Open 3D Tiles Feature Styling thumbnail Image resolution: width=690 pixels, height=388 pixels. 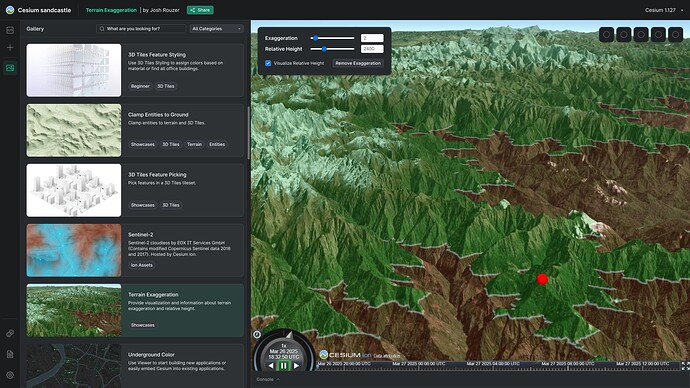click(73, 70)
